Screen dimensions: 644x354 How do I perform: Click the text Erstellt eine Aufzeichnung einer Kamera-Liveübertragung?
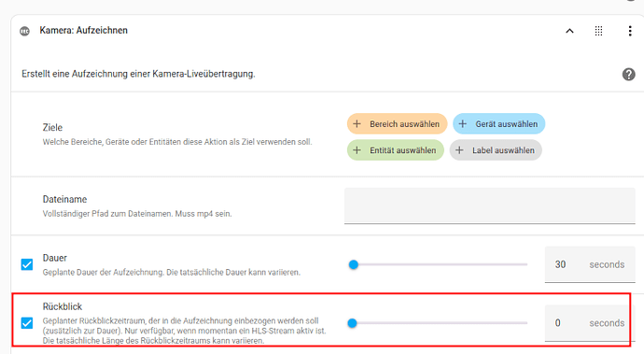click(x=138, y=74)
